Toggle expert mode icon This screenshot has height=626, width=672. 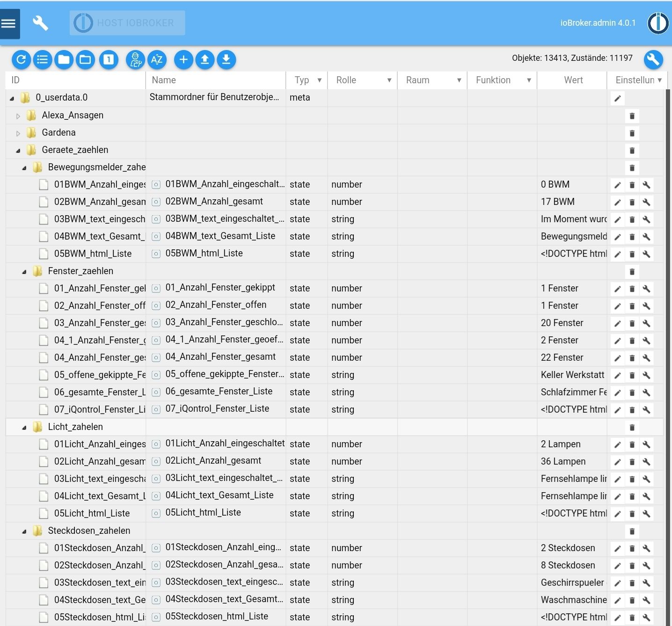tap(136, 59)
